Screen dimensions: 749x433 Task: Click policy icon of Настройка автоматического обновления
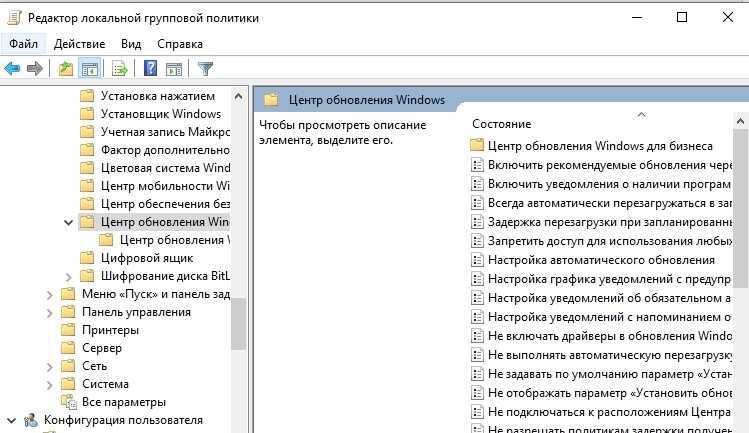pyautogui.click(x=477, y=260)
